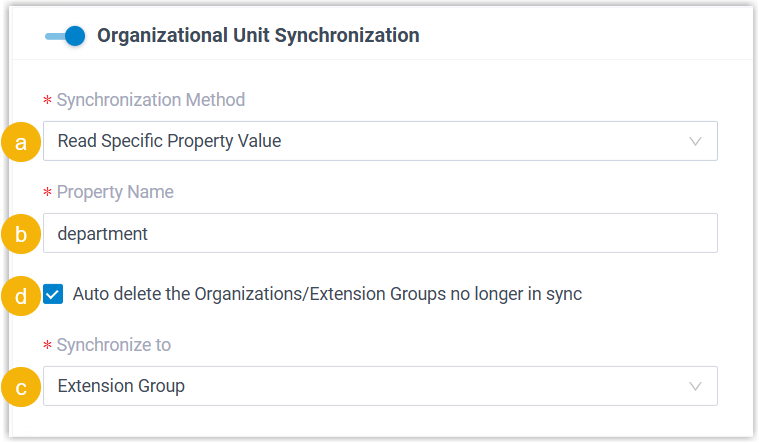This screenshot has height=443, width=759.
Task: Click the yellow "d" callout badge
Action: pyautogui.click(x=21, y=295)
